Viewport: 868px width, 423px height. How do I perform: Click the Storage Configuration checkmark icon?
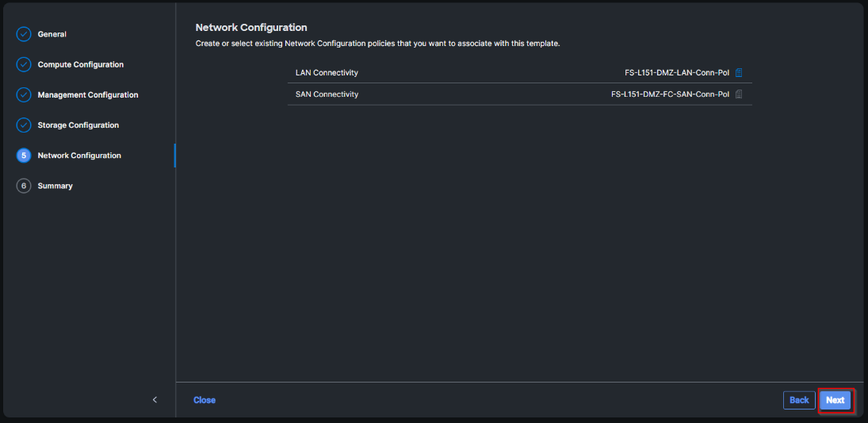(x=24, y=125)
